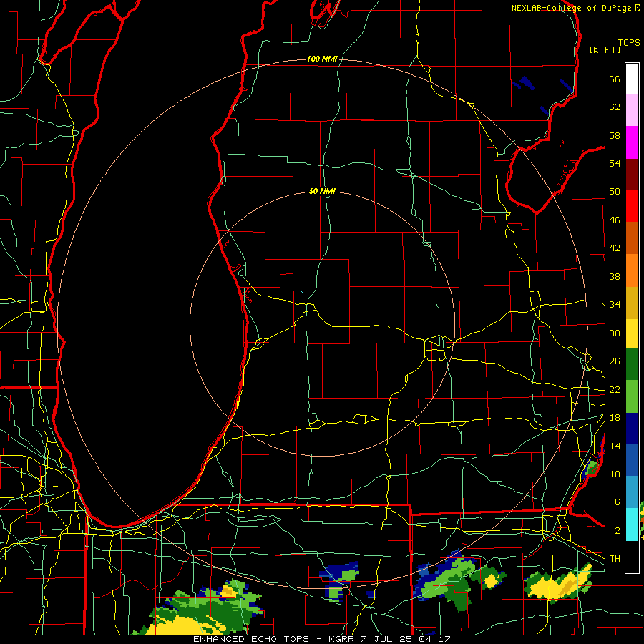Click the [K FT] units label
Viewport: 644px width, 644px height.
coord(605,50)
